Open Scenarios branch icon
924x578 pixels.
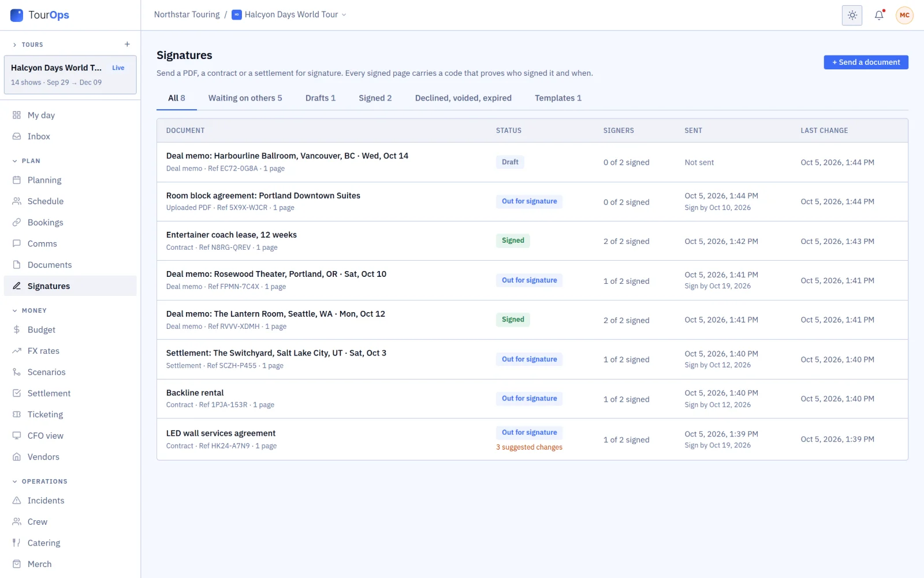tap(17, 372)
